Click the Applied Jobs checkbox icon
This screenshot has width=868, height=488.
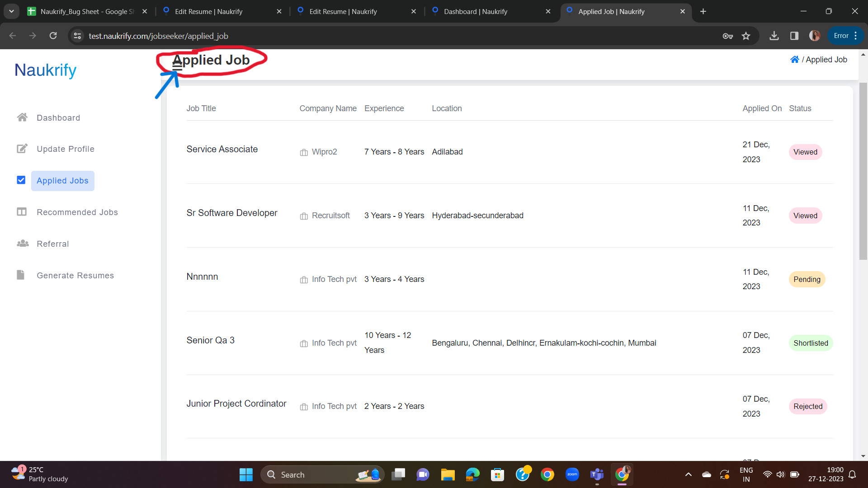(x=21, y=180)
